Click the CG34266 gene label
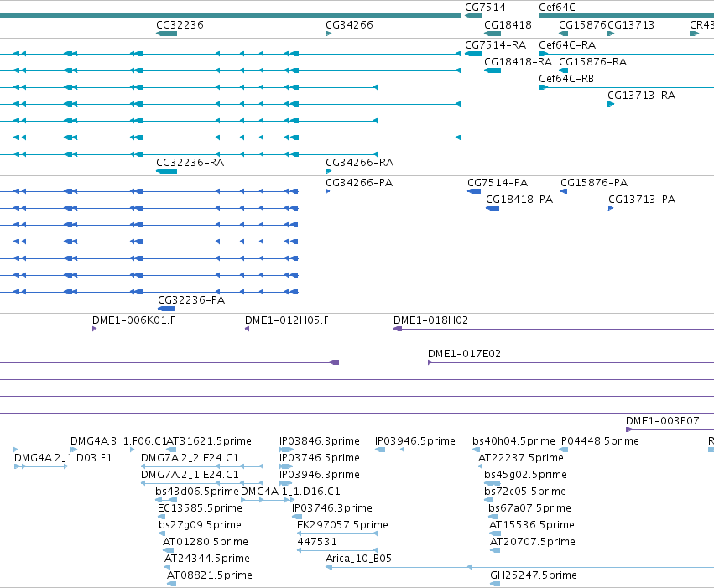Viewport: 714px width, 588px height. point(349,25)
